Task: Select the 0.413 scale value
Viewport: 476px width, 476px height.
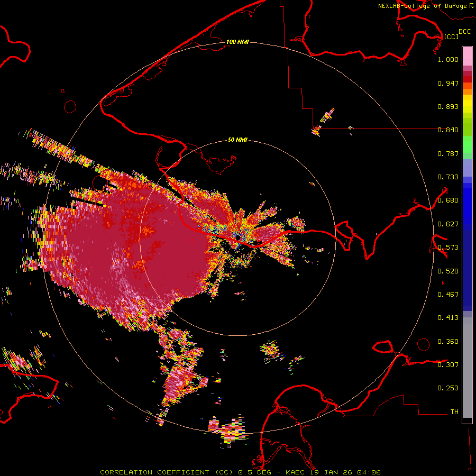Action: coord(448,318)
